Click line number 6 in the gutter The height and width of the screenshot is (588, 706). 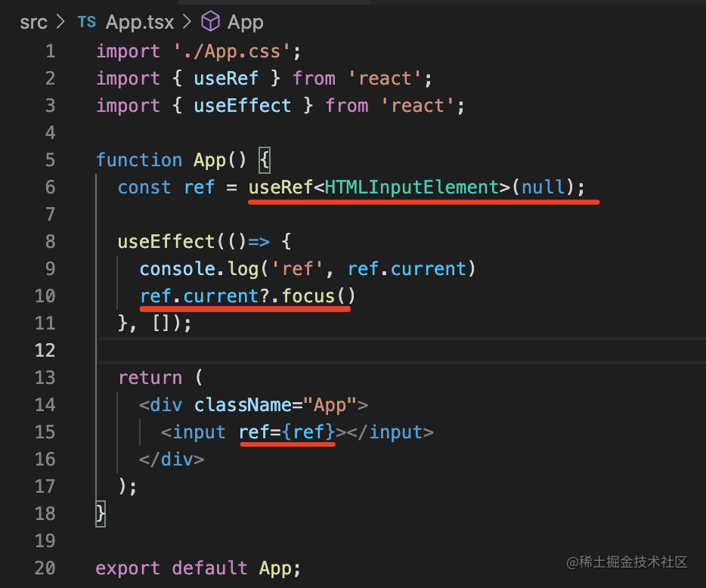coord(51,187)
